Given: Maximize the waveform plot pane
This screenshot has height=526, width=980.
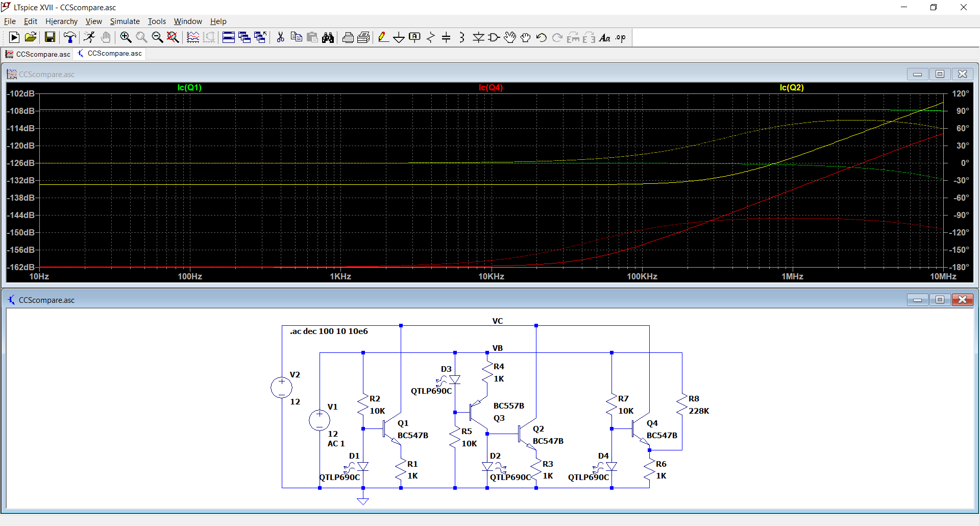Looking at the screenshot, I should 940,74.
